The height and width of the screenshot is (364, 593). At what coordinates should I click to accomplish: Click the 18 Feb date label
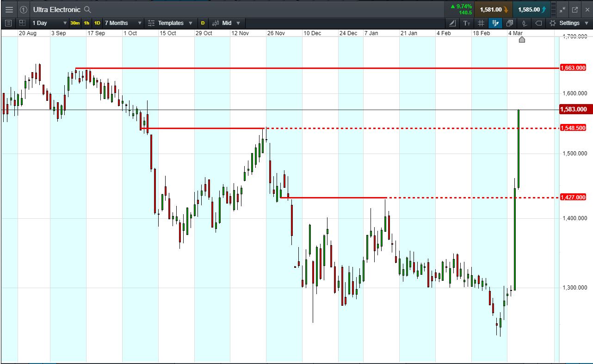tap(482, 33)
